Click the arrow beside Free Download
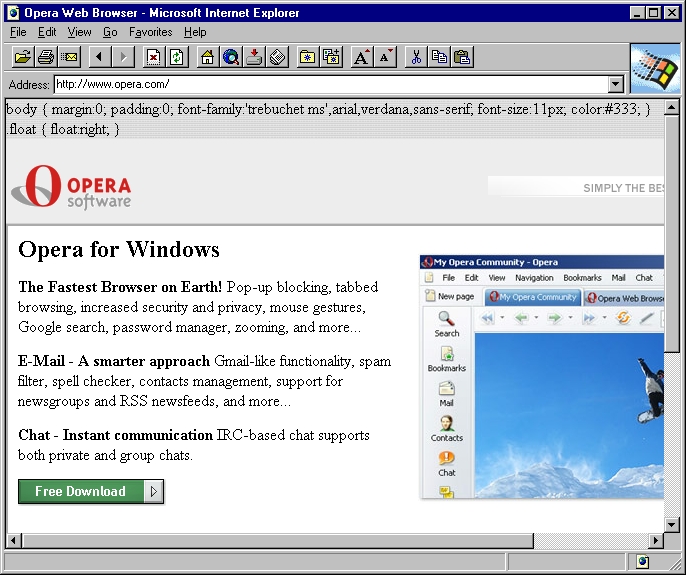686x575 pixels. click(154, 491)
